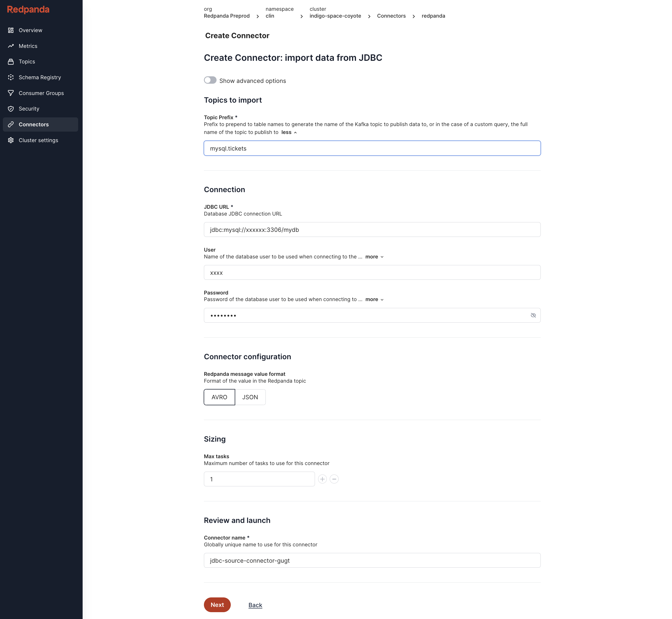This screenshot has width=672, height=619.
Task: Select the AVRO format tab
Action: tap(219, 397)
